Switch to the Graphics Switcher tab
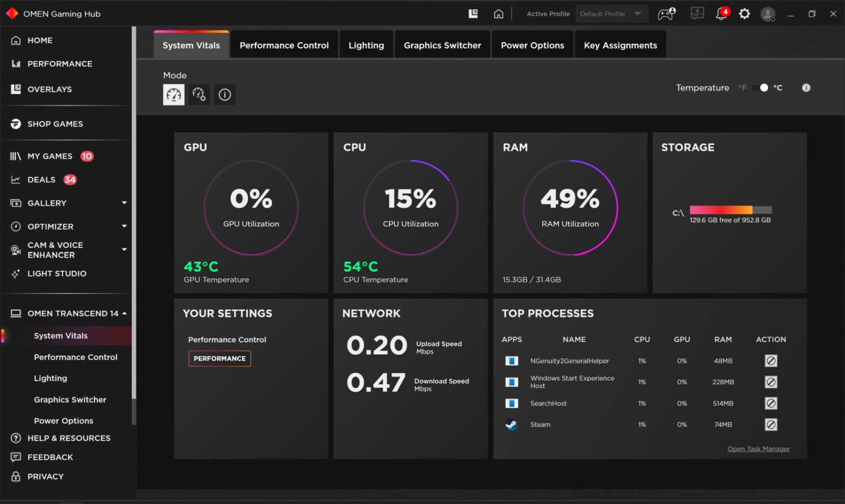 (x=442, y=45)
